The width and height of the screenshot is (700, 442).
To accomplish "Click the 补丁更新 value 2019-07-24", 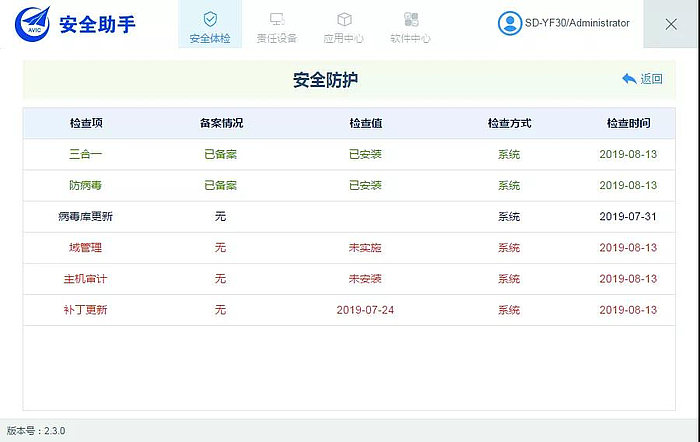I will pyautogui.click(x=365, y=310).
